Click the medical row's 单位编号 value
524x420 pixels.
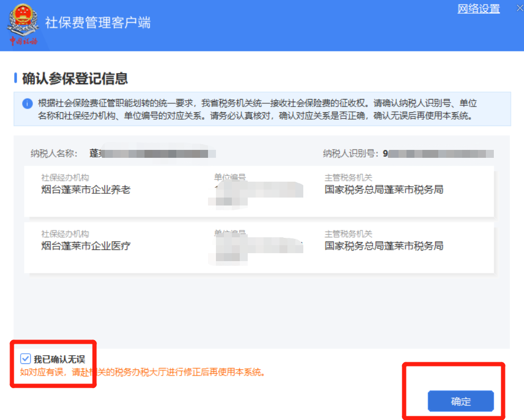(256, 251)
